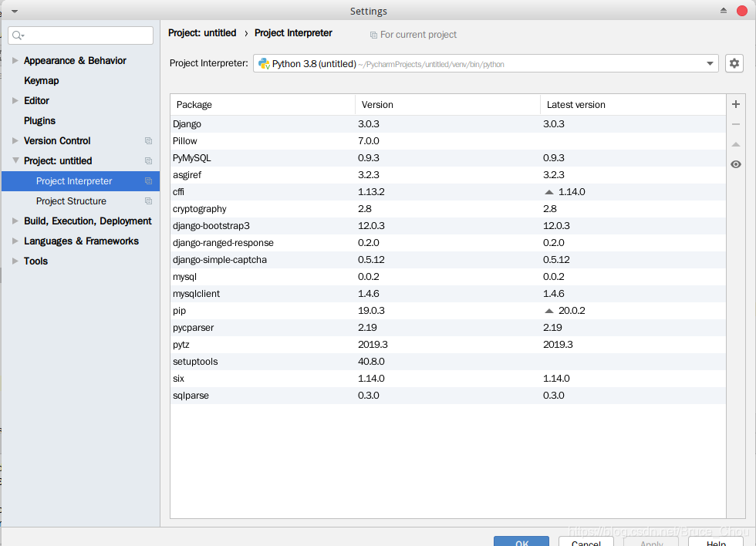Image resolution: width=756 pixels, height=546 pixels.
Task: Select the pycparser package row
Action: [448, 327]
